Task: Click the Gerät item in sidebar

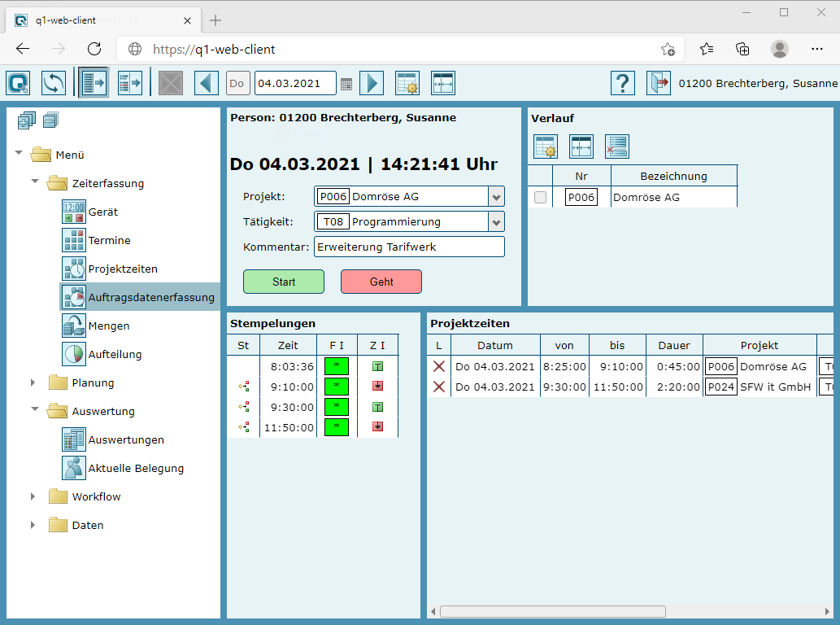Action: 102,212
